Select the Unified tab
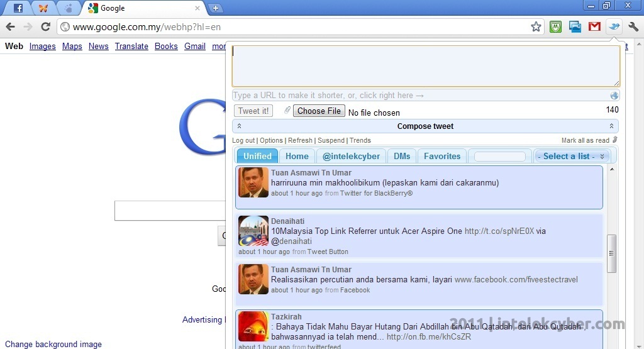644x349 pixels. (x=257, y=156)
